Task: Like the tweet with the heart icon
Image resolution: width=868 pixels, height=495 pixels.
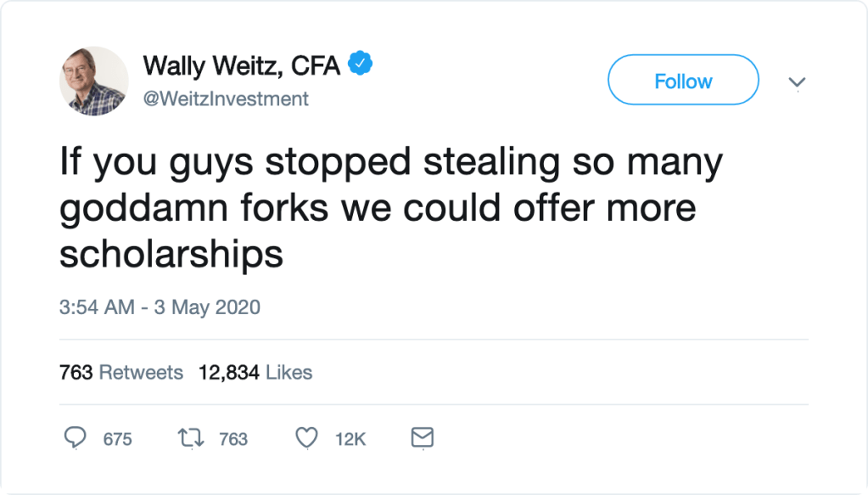Action: point(306,438)
